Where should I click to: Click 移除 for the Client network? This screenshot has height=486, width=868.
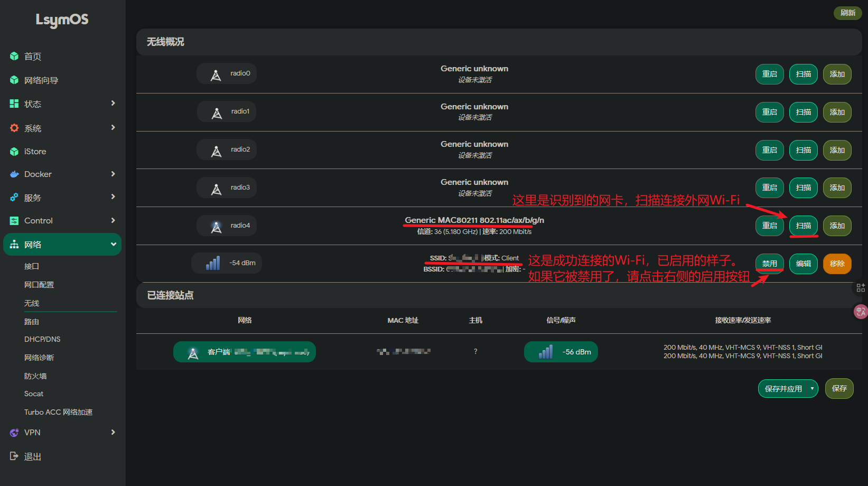[837, 264]
